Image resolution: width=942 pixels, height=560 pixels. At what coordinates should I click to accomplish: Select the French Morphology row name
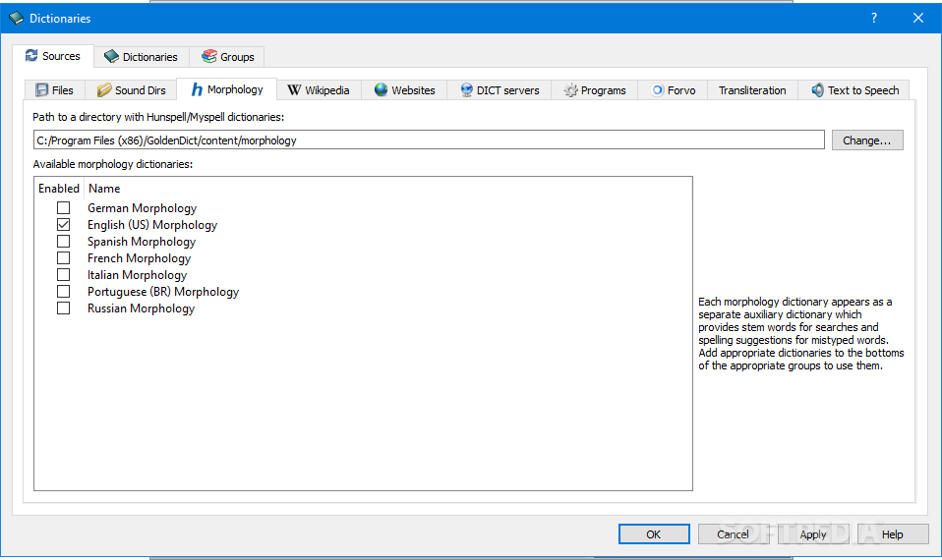pyautogui.click(x=139, y=258)
